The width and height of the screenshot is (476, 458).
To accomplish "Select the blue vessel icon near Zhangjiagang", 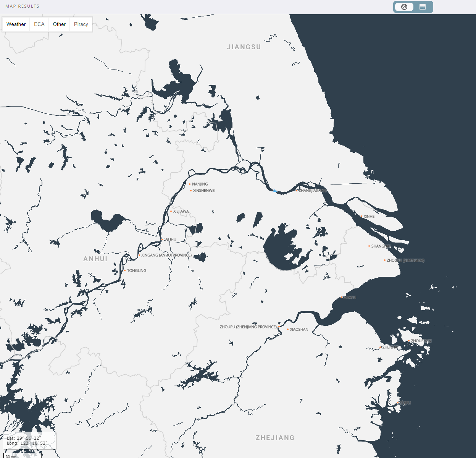I will point(275,191).
